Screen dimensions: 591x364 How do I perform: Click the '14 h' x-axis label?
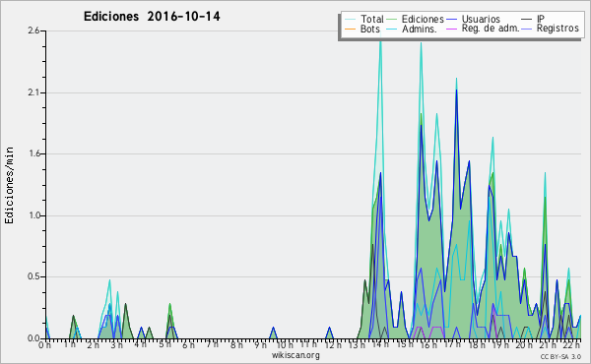tap(380, 344)
